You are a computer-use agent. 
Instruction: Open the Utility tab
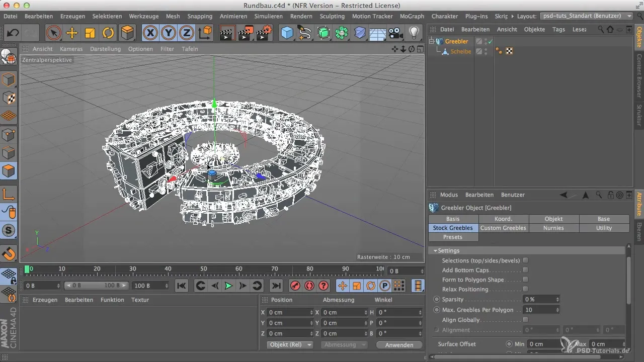(604, 228)
